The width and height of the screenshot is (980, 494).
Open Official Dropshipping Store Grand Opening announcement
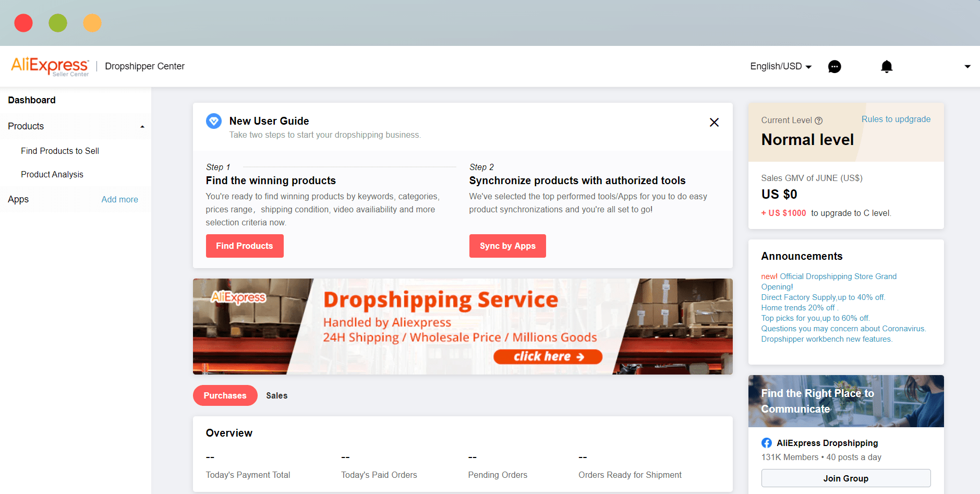click(x=829, y=282)
